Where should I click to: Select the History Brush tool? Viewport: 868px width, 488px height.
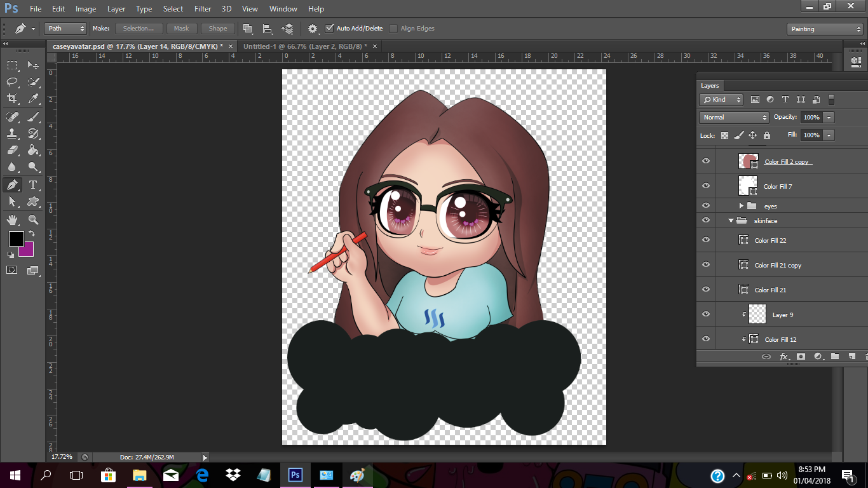(x=33, y=133)
